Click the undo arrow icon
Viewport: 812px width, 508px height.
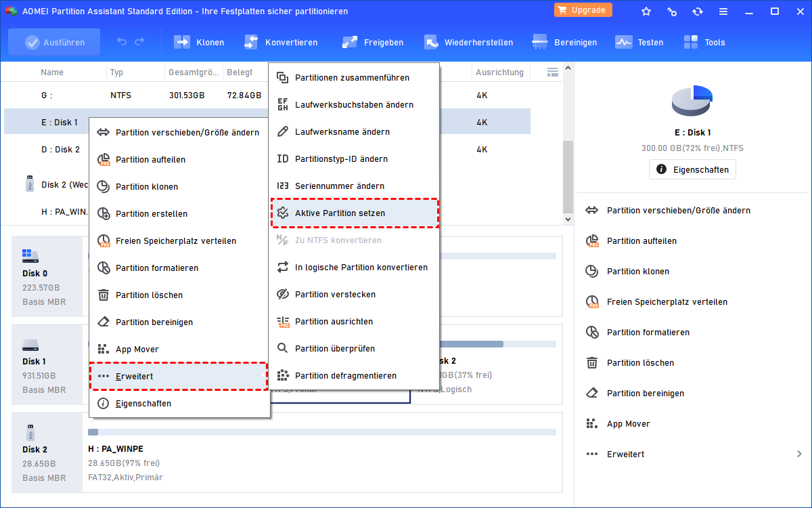[122, 42]
